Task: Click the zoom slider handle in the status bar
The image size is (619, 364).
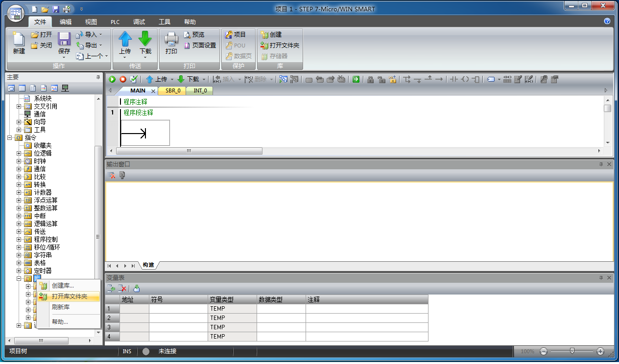Action: [572, 351]
